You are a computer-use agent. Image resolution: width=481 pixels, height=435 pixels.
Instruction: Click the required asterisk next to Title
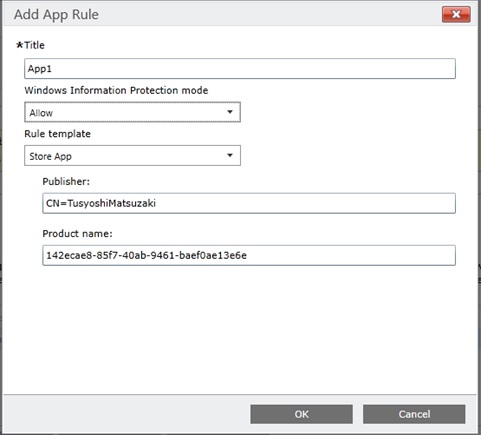(x=20, y=45)
